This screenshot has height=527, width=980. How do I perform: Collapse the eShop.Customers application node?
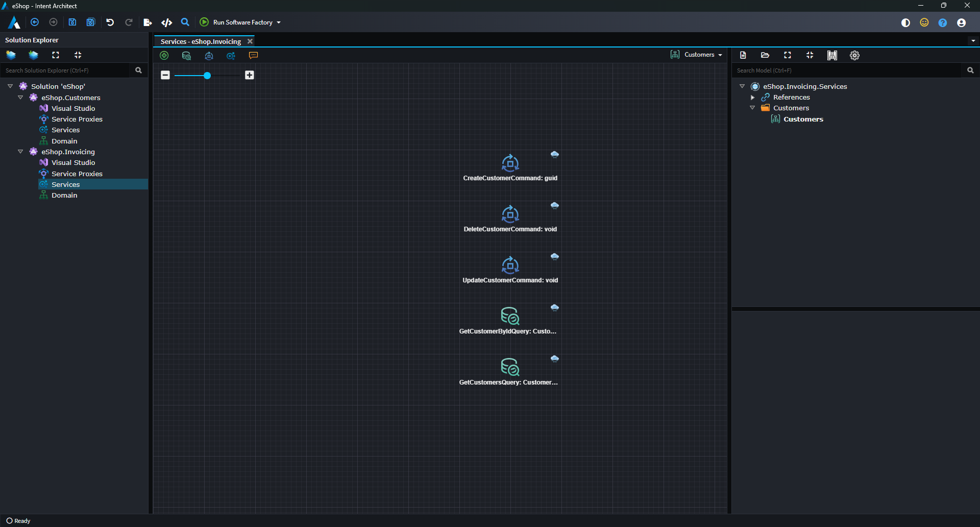click(x=20, y=98)
